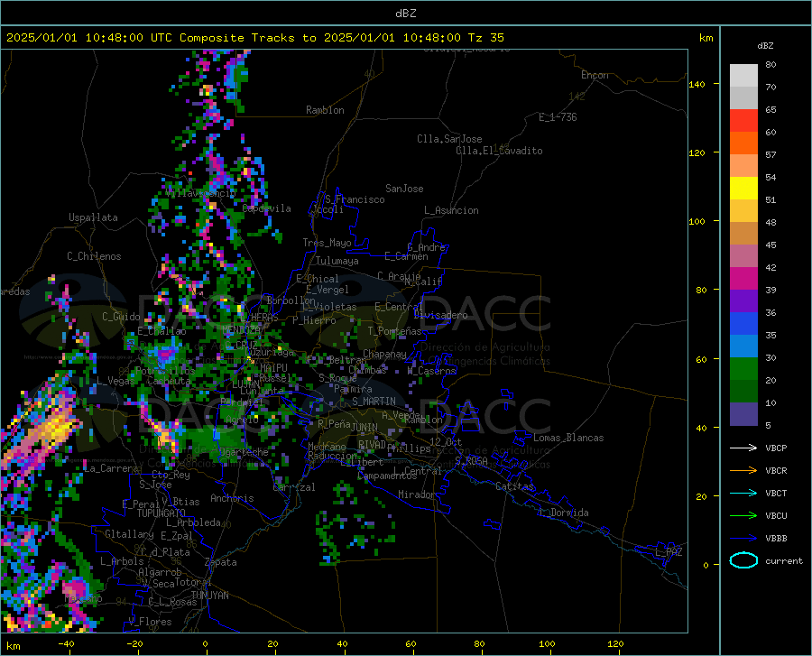This screenshot has width=812, height=656.
Task: Click the Encon place label
Action: pos(595,75)
